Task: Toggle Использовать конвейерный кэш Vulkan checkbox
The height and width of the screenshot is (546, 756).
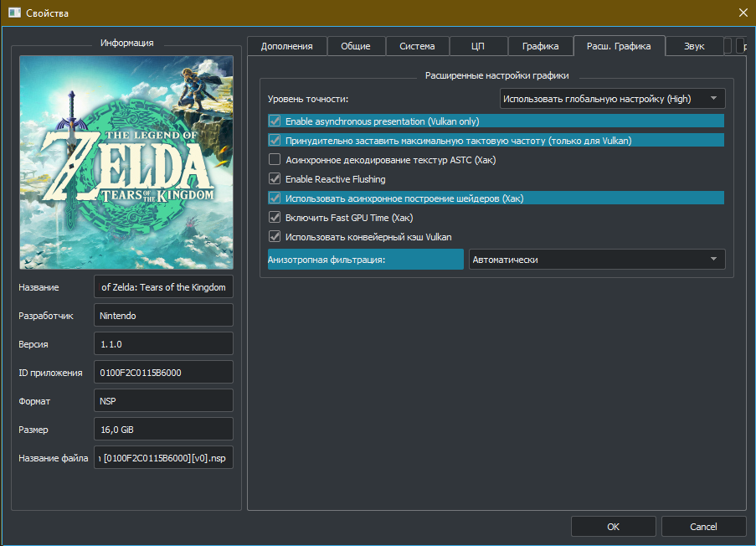Action: click(x=275, y=237)
